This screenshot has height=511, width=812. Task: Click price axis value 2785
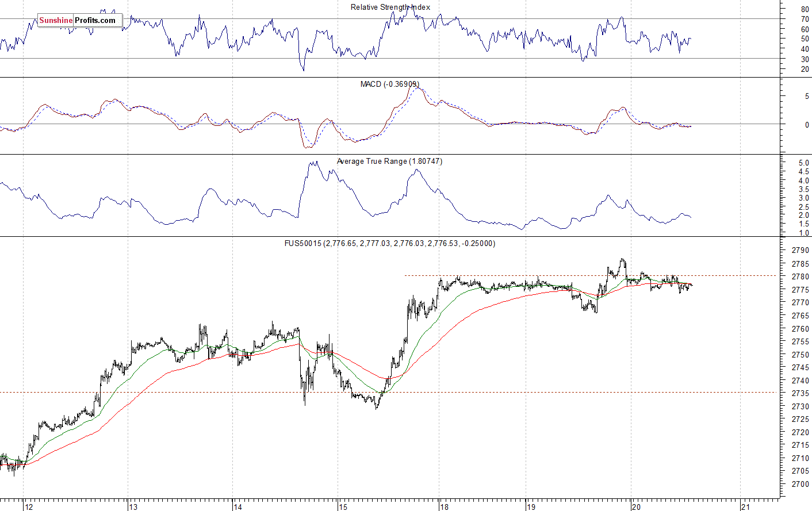(800, 264)
